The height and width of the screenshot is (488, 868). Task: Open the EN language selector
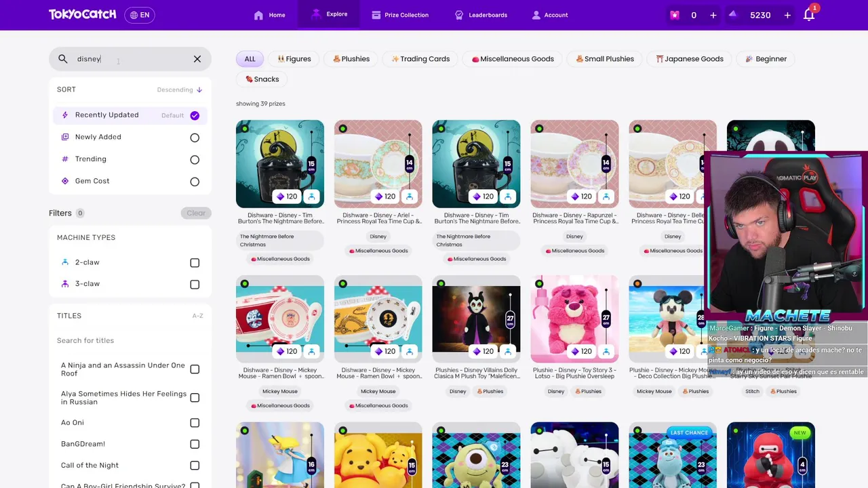(140, 15)
